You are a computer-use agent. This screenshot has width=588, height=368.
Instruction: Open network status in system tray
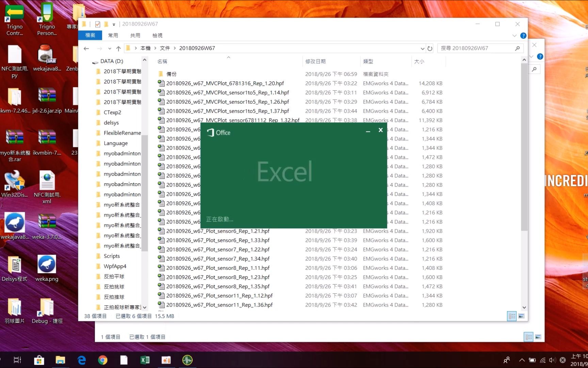click(543, 360)
